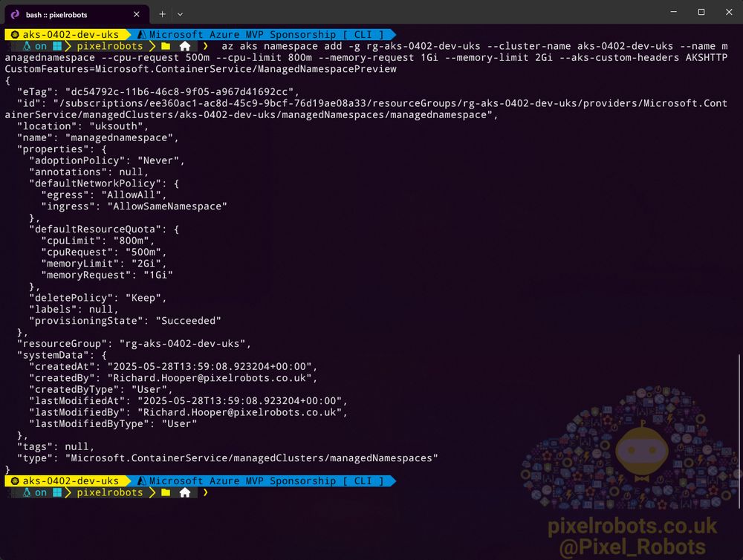Select the bash :: pixelrobots tab

click(x=77, y=14)
